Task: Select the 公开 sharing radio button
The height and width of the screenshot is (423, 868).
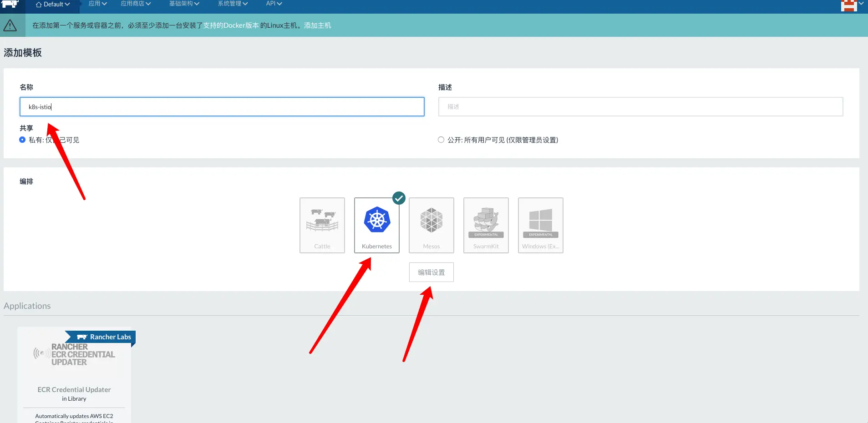Action: [x=441, y=140]
